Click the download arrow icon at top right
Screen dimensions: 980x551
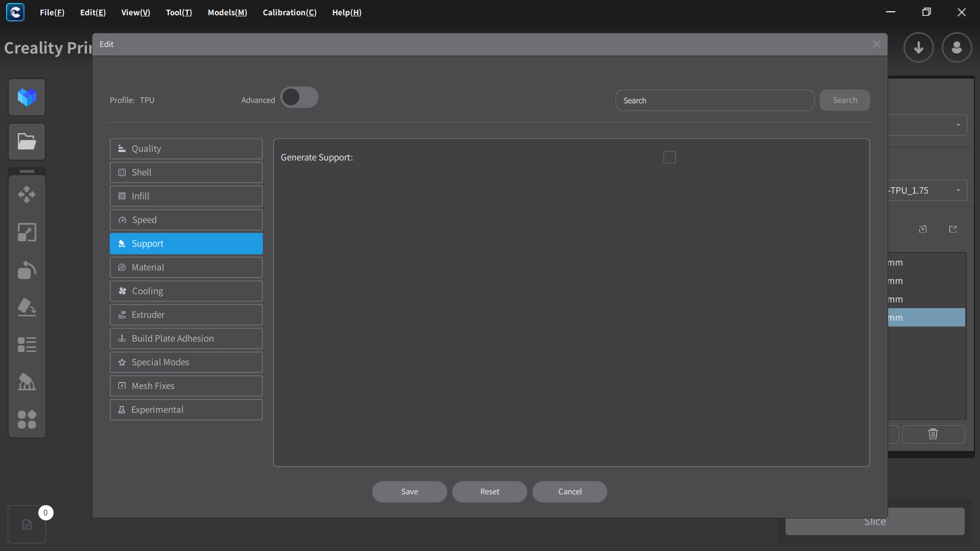click(x=919, y=47)
